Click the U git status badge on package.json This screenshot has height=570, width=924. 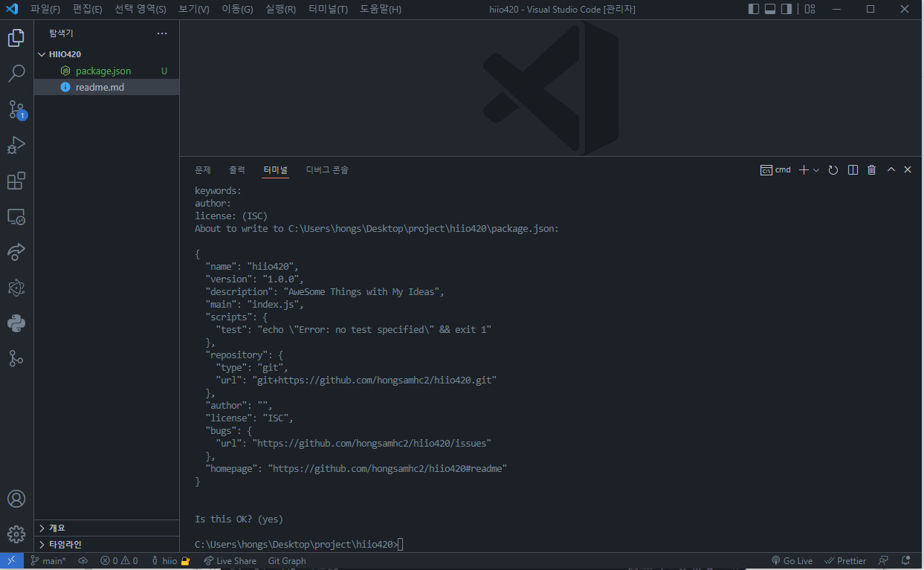[x=164, y=71]
